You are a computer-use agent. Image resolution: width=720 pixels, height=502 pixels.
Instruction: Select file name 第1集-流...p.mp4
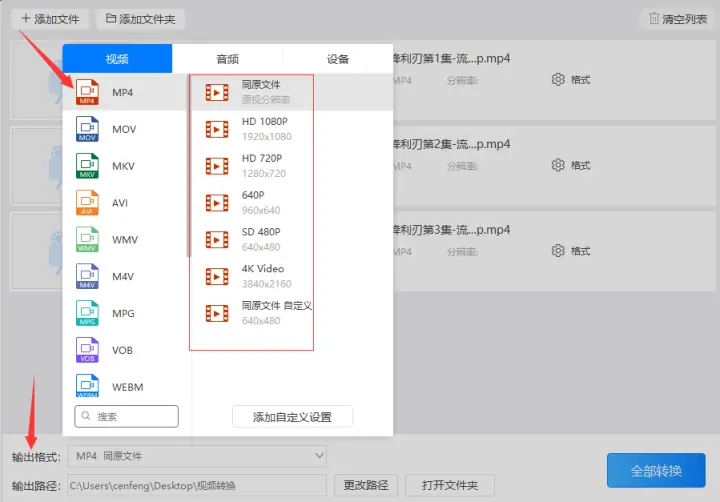click(x=451, y=58)
